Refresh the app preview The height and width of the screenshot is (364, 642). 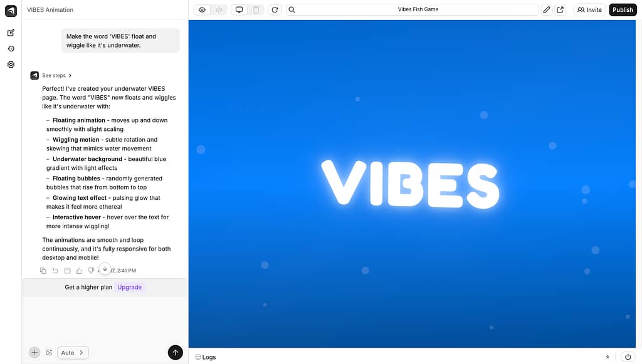pos(275,10)
